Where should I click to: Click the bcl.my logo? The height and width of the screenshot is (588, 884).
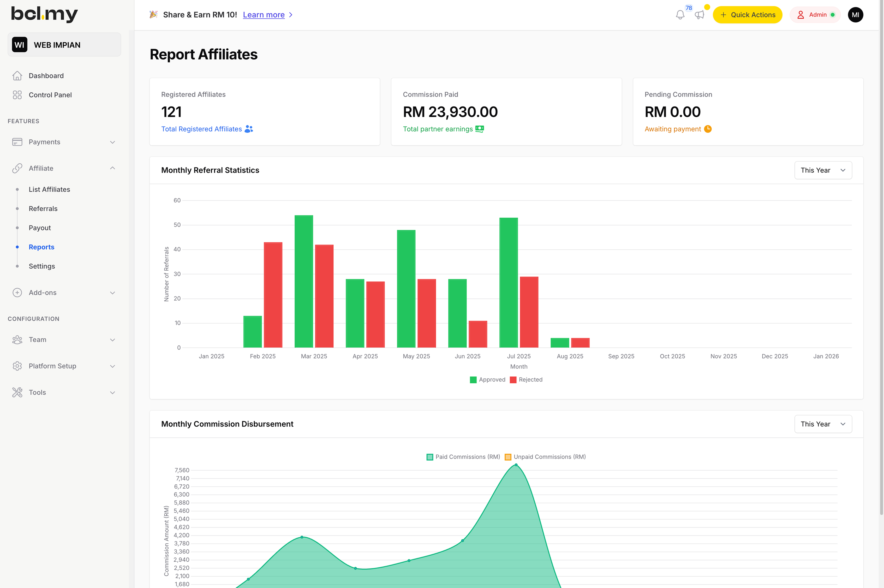pos(44,14)
